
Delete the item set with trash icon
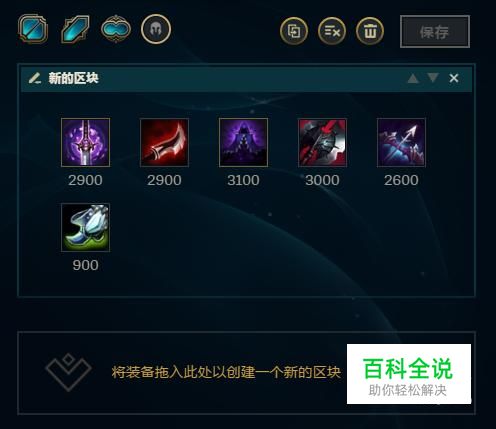370,31
